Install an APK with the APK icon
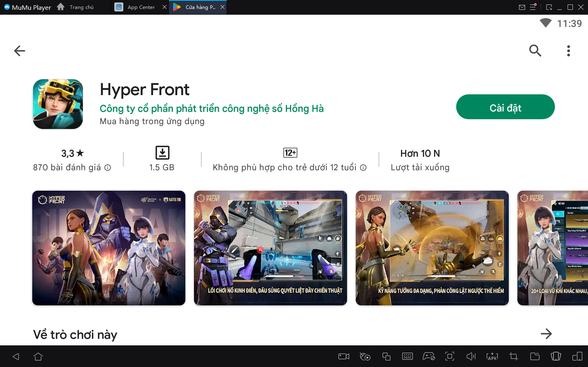 coord(492,356)
